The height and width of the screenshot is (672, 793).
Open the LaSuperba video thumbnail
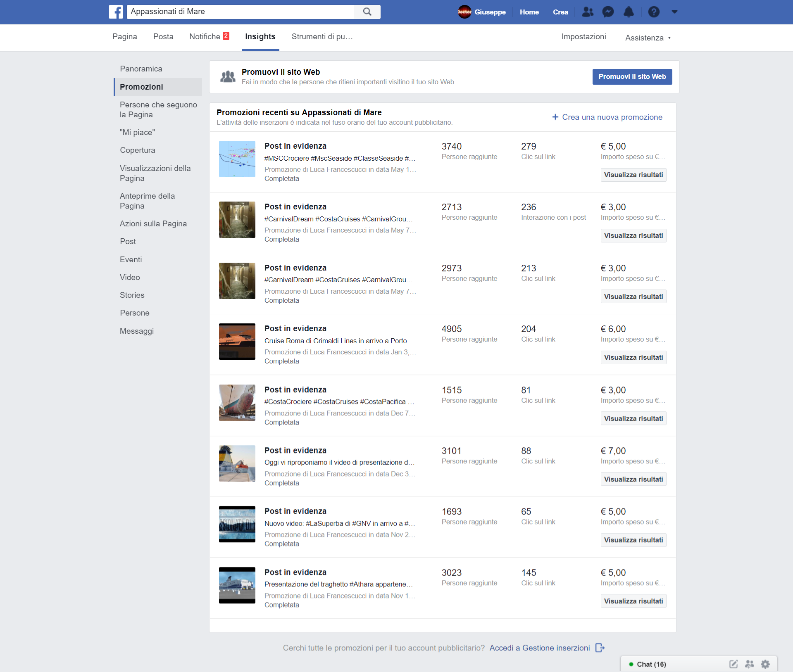237,524
